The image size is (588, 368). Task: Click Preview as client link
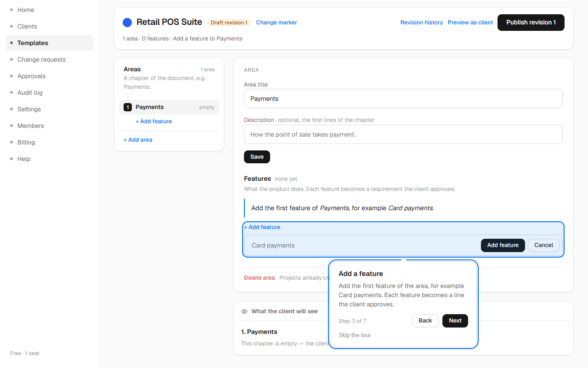tap(470, 23)
